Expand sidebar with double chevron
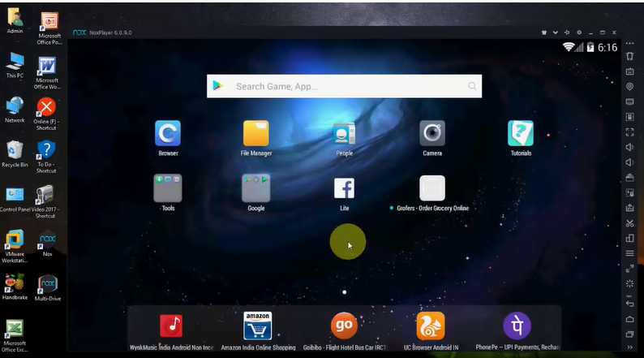Viewport: 644px width, 358px height. point(629,347)
